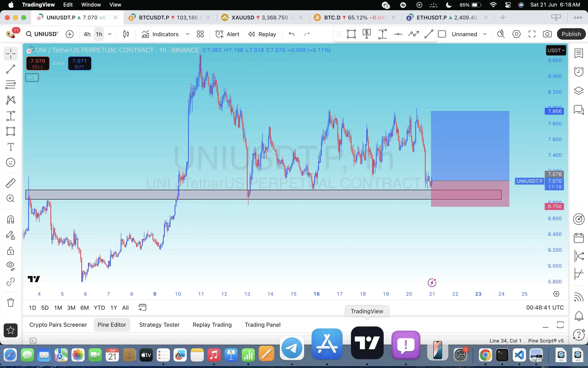
Task: Expand indicator templates dropdown arrow
Action: (188, 34)
